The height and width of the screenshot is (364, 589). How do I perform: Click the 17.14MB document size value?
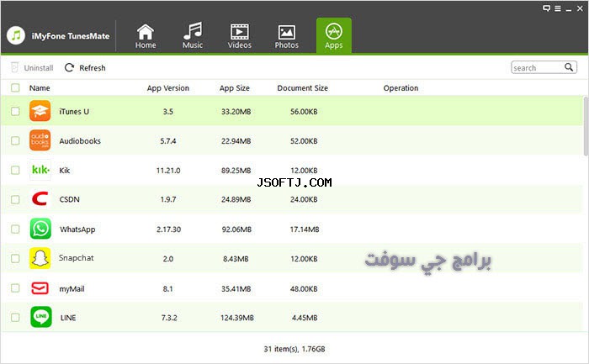305,229
